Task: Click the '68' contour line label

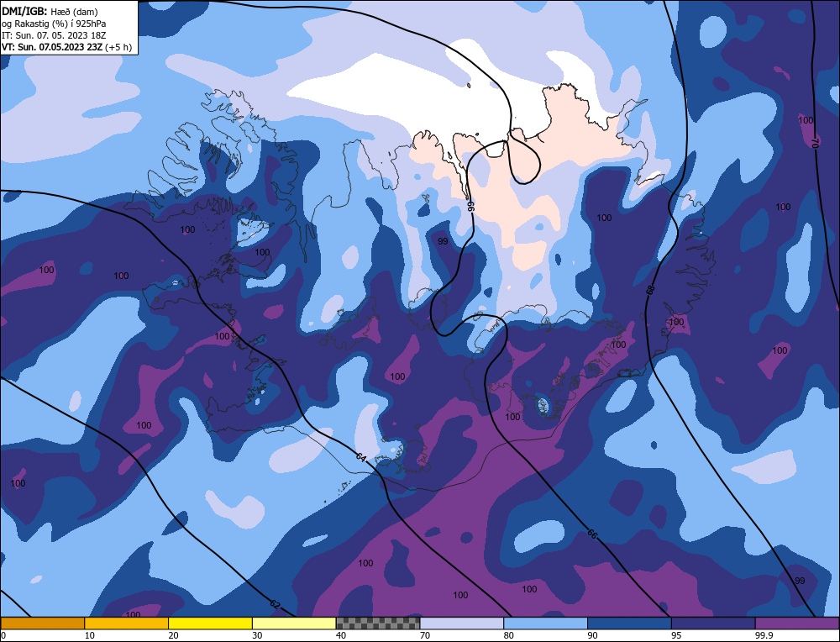Action: click(650, 290)
